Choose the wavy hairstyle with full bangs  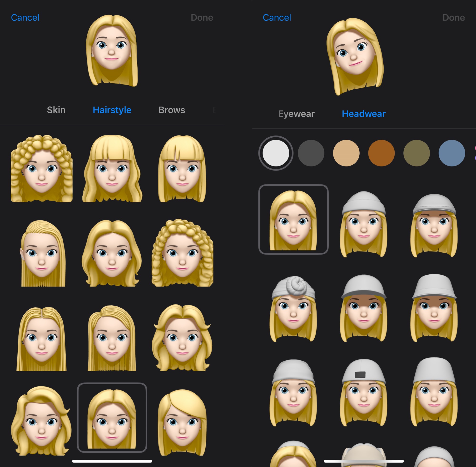(112, 169)
